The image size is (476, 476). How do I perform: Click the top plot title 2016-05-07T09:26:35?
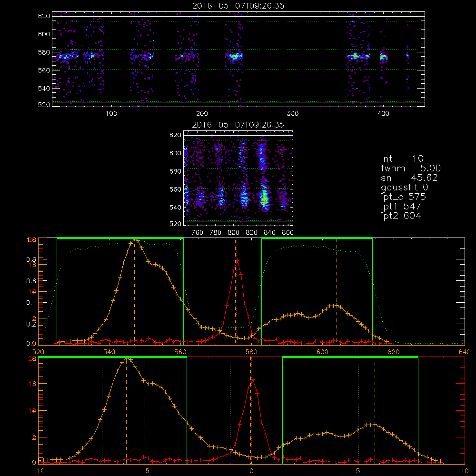point(238,6)
